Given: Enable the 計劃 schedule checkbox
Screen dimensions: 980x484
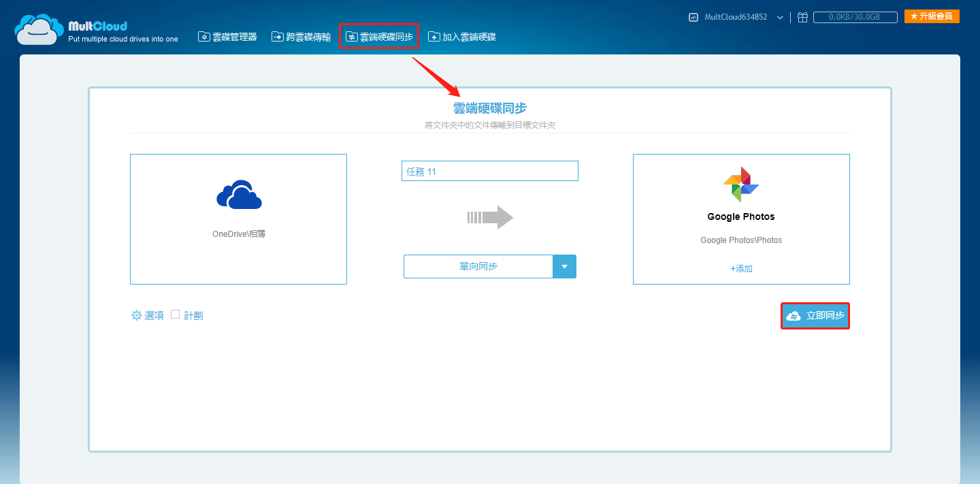Looking at the screenshot, I should (175, 314).
